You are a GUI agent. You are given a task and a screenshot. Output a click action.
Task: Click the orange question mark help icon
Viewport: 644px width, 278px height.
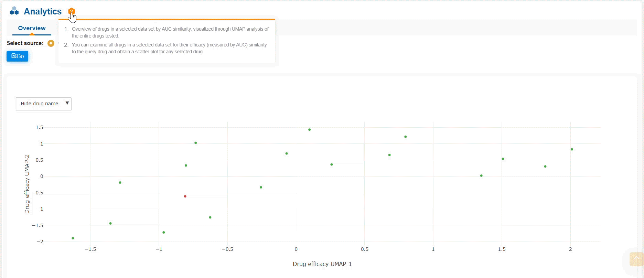click(x=71, y=11)
